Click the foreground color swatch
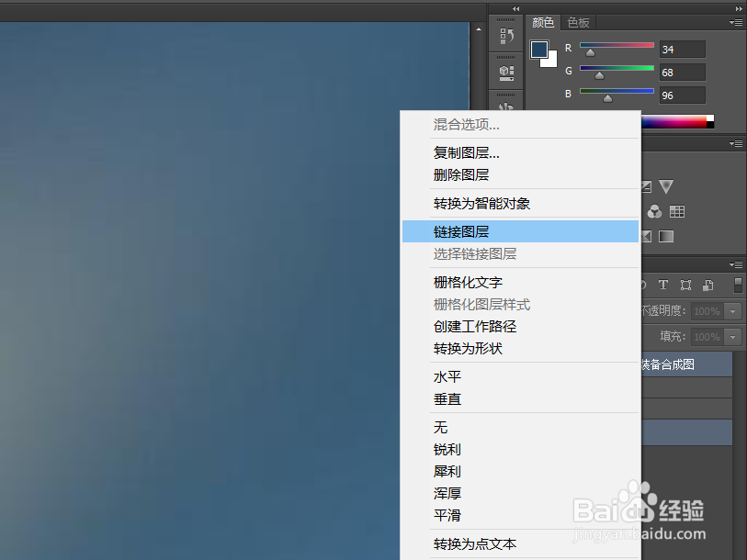The image size is (747, 560). pyautogui.click(x=539, y=49)
